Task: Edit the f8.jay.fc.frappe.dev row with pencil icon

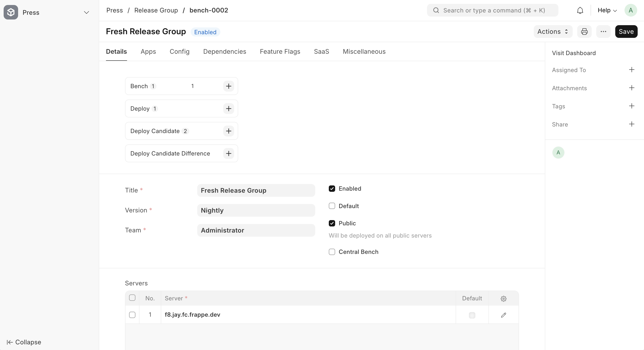Action: pyautogui.click(x=504, y=315)
